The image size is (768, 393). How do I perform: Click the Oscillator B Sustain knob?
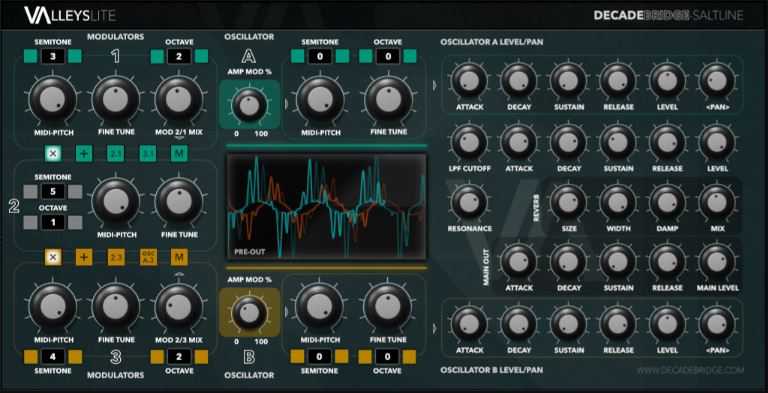pyautogui.click(x=568, y=324)
